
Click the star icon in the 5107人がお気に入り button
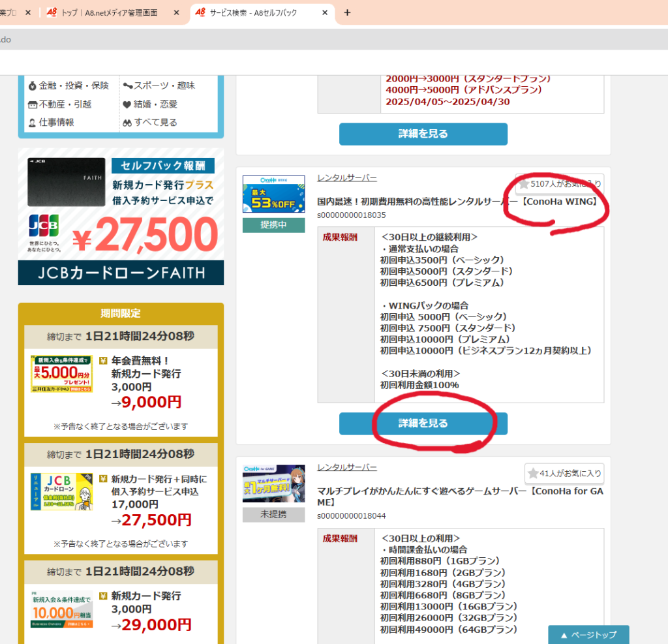click(x=524, y=184)
